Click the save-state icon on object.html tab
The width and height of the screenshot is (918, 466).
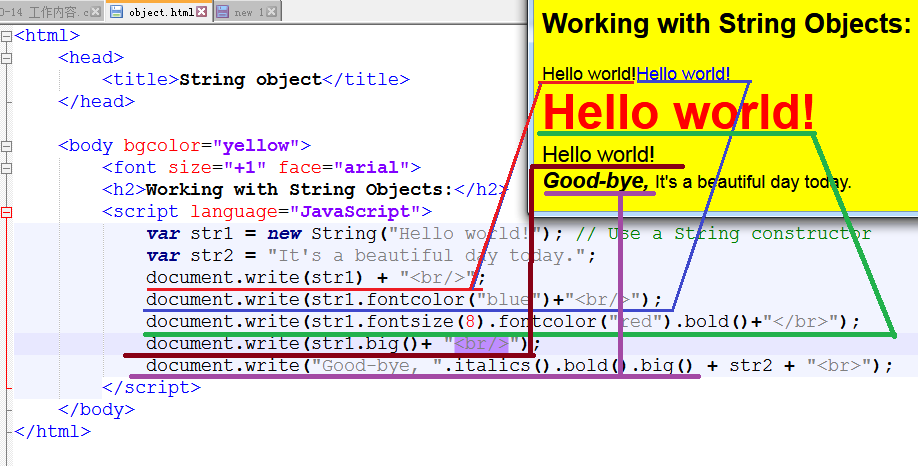[x=117, y=12]
